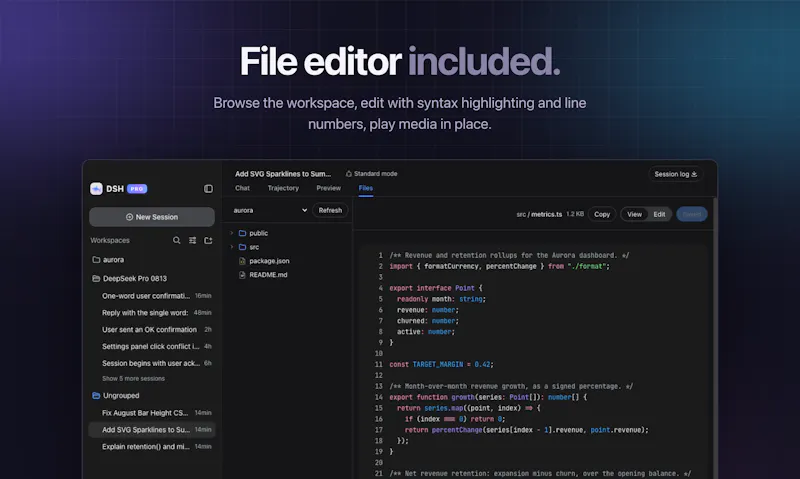
Task: Click the README.md file icon
Action: pos(242,274)
